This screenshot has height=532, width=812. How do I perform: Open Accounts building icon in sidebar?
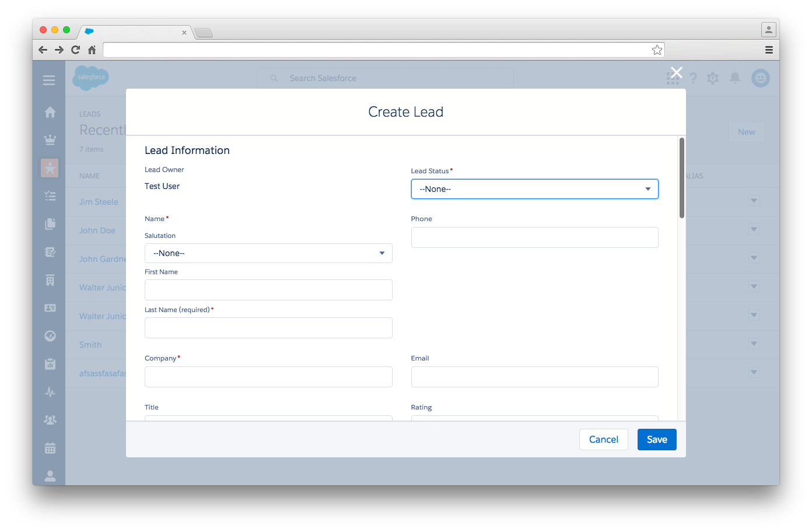pyautogui.click(x=50, y=280)
